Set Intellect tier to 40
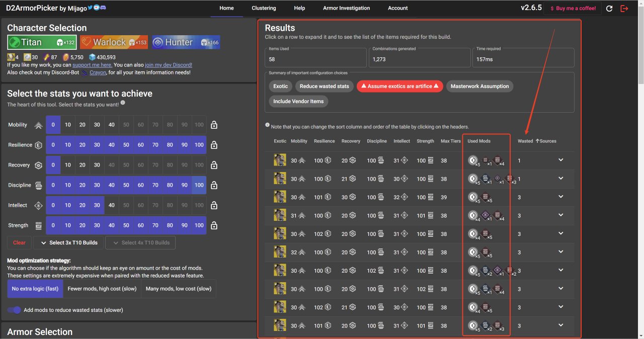Viewport: 644px width, 339px height. click(111, 206)
